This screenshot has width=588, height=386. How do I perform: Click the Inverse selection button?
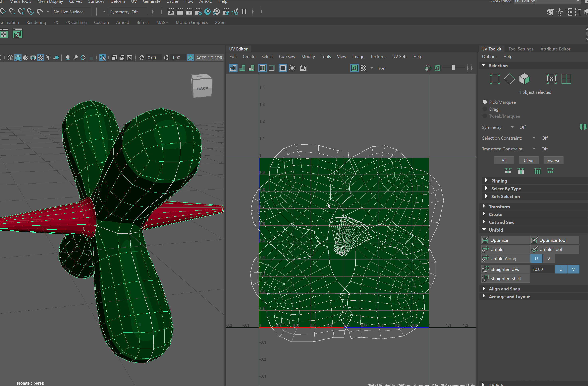(x=553, y=160)
